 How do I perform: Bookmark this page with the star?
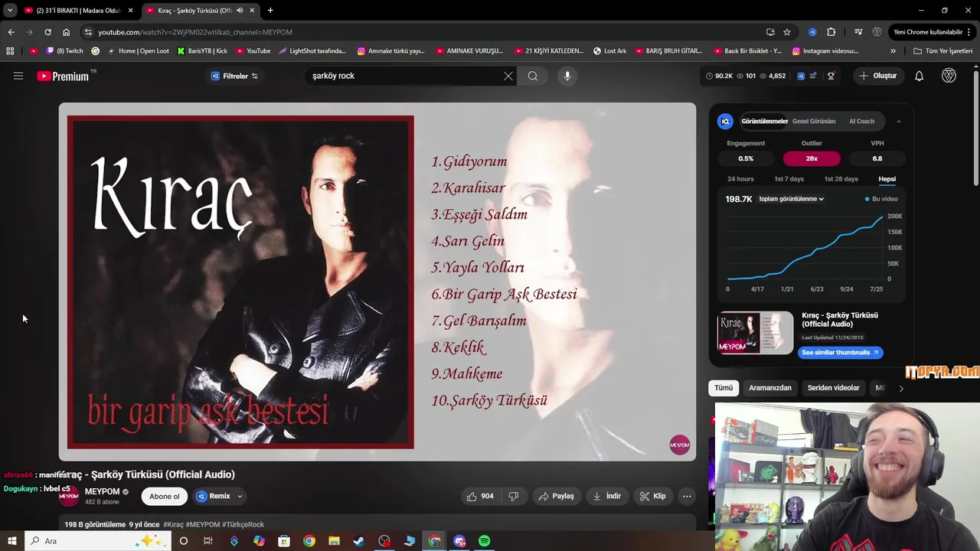(787, 32)
